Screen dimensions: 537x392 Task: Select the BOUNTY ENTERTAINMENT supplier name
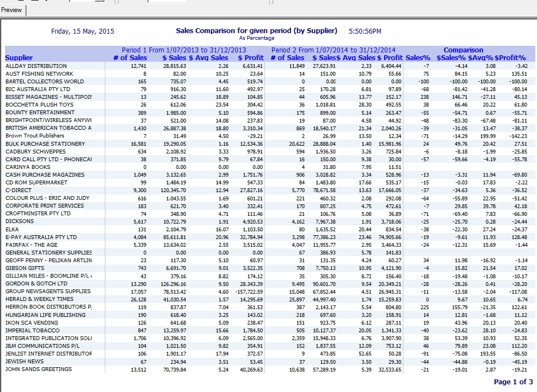(40, 113)
